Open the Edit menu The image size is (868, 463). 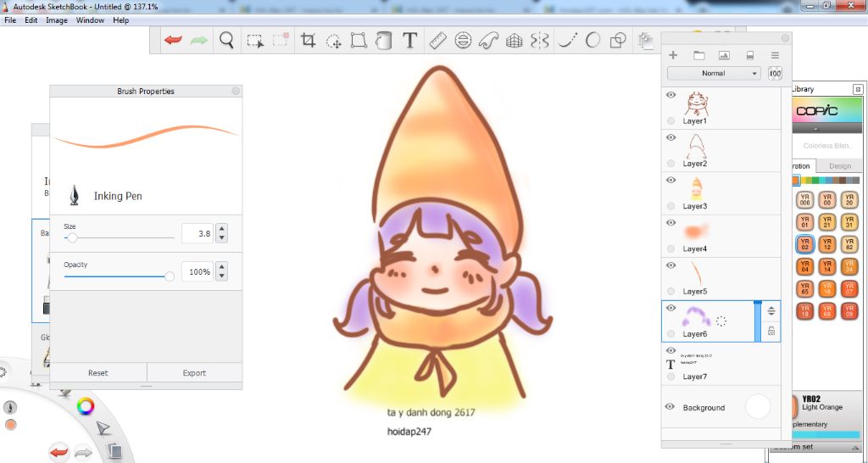[31, 20]
